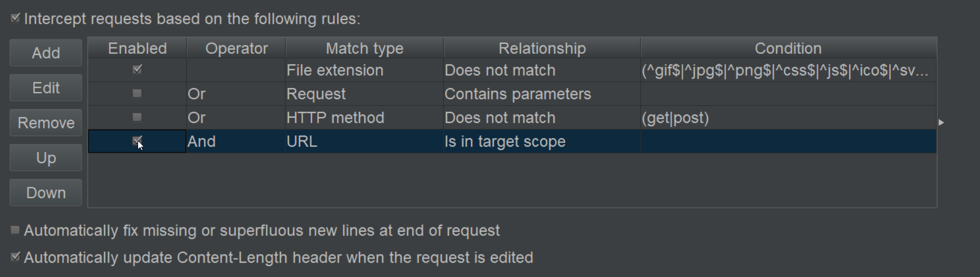Click the Relationship column header
This screenshot has height=277, width=980.
(542, 49)
